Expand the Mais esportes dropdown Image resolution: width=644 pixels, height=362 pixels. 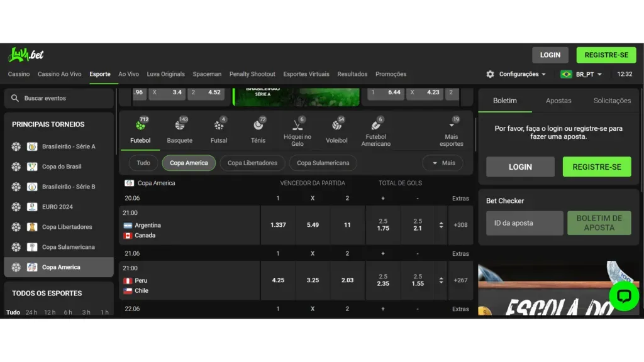(451, 131)
